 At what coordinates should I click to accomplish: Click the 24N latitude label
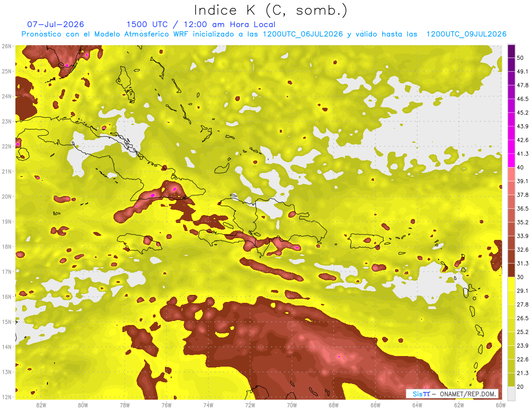pos(7,96)
